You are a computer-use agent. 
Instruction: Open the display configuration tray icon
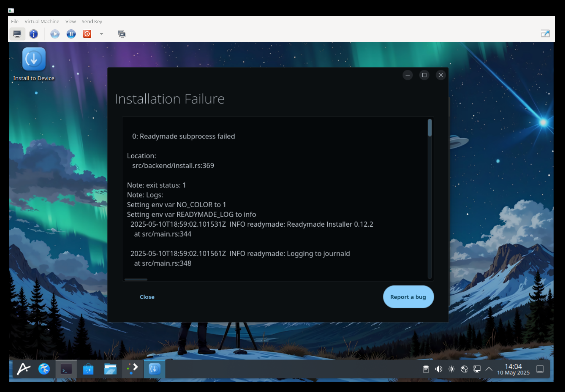coord(477,369)
